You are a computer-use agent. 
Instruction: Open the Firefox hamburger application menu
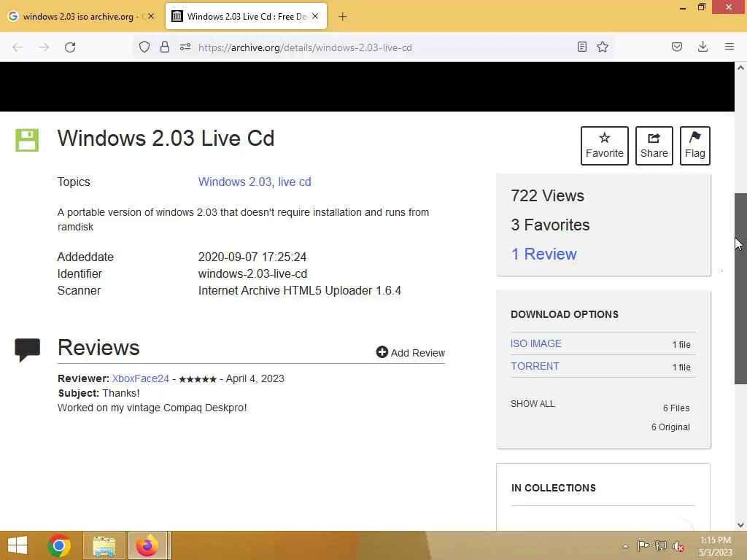[729, 47]
